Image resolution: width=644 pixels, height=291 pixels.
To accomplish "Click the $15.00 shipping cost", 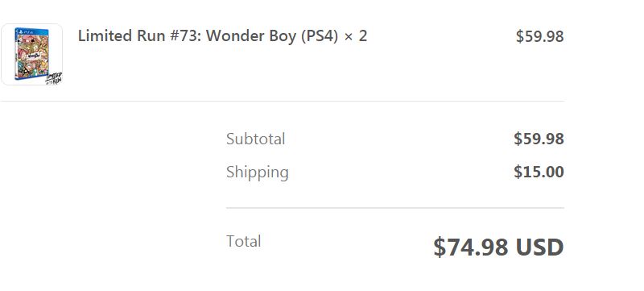I will pyautogui.click(x=539, y=172).
